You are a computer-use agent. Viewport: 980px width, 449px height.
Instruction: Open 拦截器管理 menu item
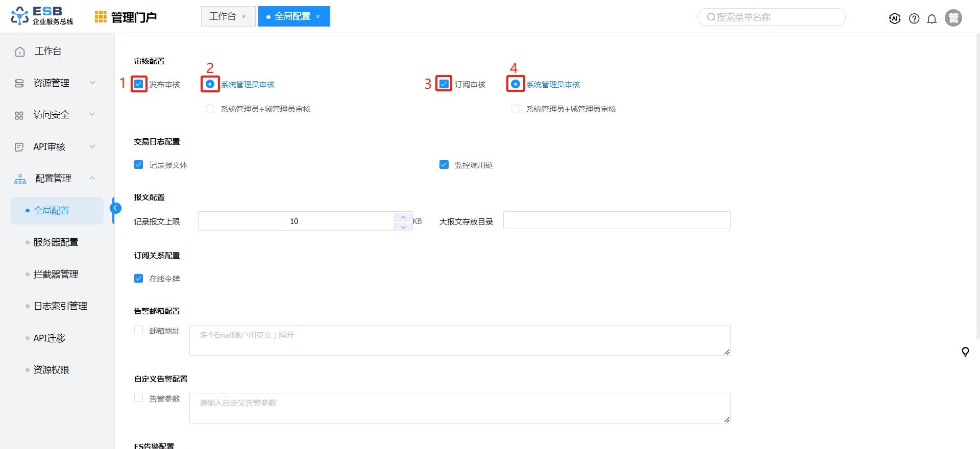click(56, 274)
